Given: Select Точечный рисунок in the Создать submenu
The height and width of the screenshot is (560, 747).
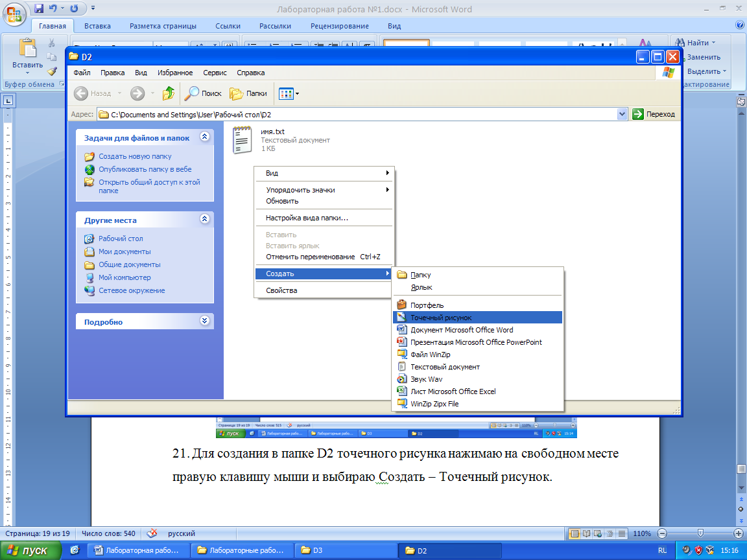Looking at the screenshot, I should click(x=477, y=318).
